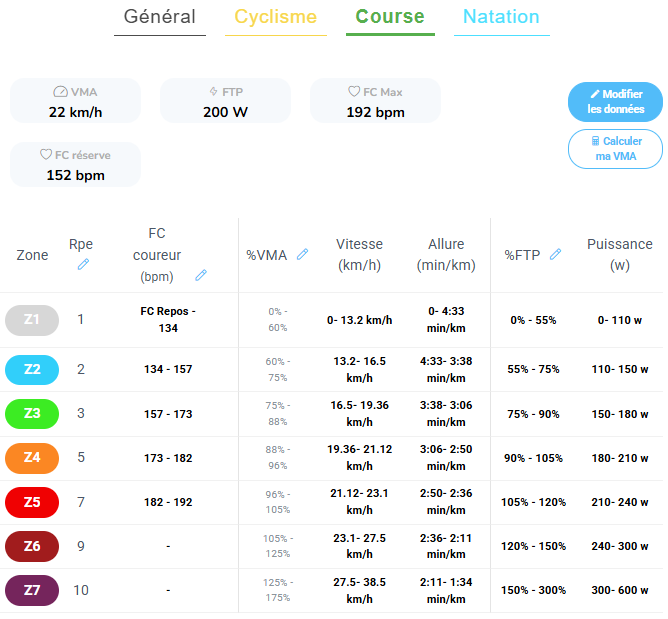668x619 pixels.
Task: Click the Modifier les données button
Action: 615,102
